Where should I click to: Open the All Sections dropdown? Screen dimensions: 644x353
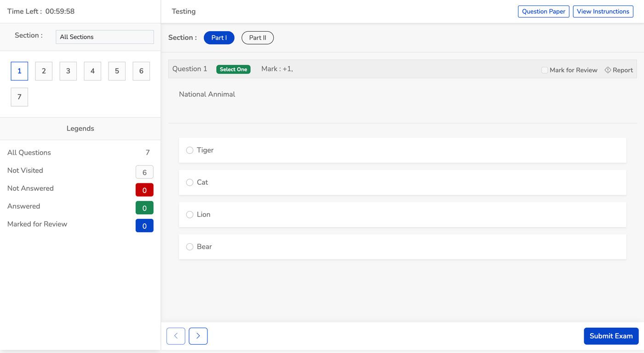pos(105,37)
